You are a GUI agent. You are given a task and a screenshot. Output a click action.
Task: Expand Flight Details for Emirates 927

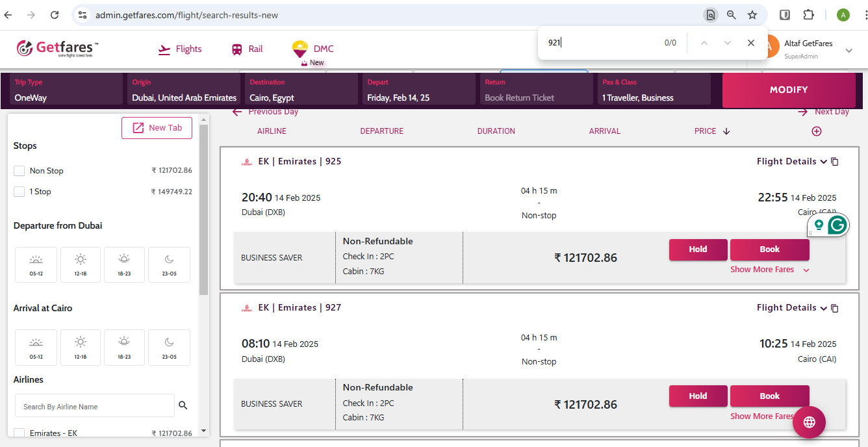791,308
